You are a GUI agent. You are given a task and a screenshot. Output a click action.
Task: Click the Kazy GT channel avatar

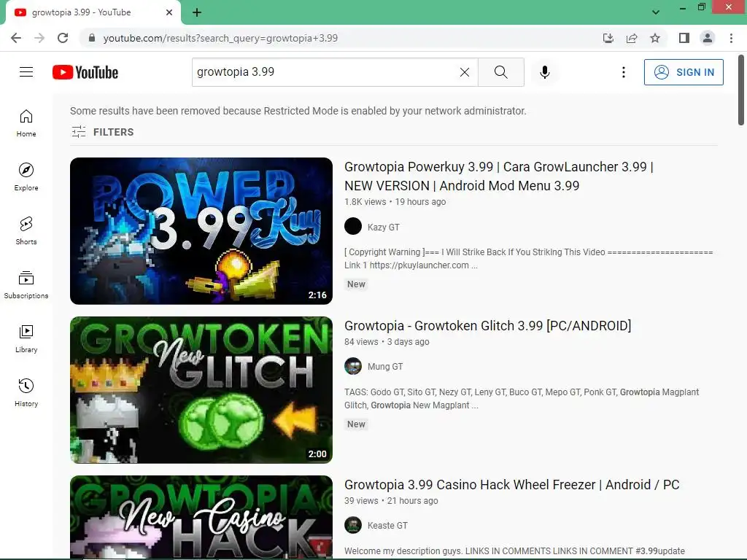click(x=353, y=226)
